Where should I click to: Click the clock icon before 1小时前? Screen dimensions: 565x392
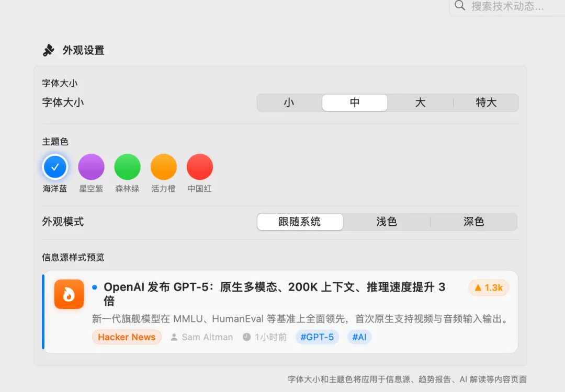coord(246,337)
